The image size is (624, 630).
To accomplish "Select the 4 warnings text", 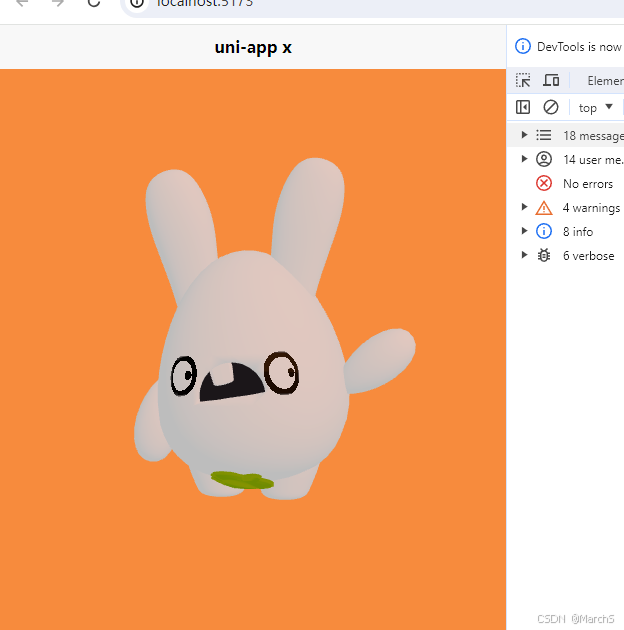I will [x=591, y=208].
